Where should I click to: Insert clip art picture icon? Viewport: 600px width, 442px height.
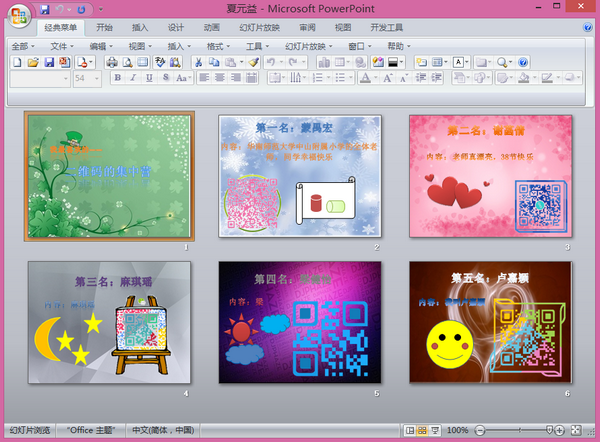378,62
